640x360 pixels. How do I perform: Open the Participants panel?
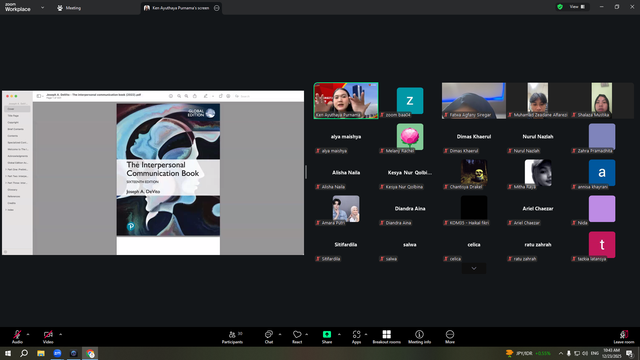[232, 337]
